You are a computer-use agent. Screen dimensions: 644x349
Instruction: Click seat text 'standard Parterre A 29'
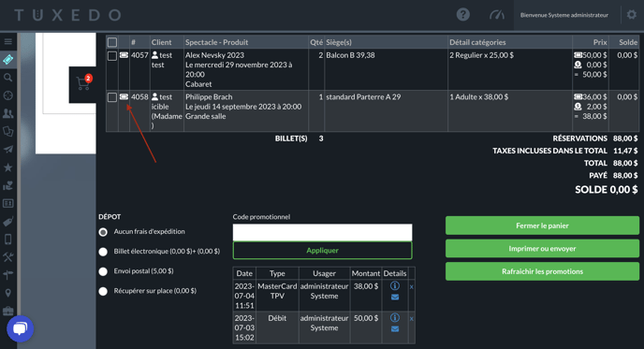tap(363, 97)
